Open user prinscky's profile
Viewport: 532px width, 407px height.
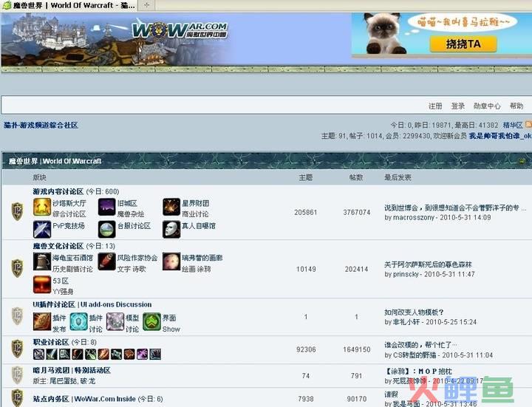(406, 274)
